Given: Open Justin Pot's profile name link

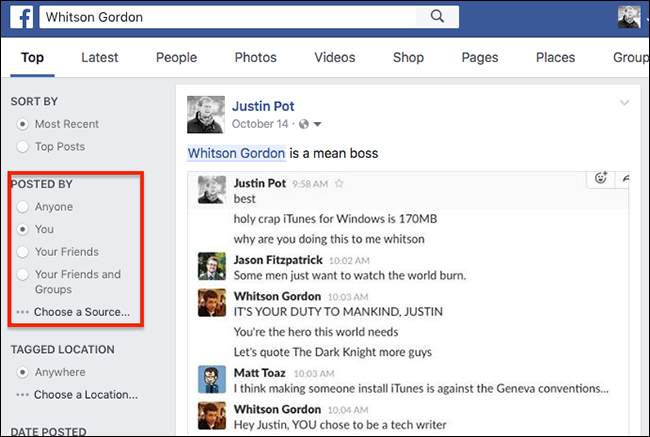Looking at the screenshot, I should pyautogui.click(x=263, y=106).
